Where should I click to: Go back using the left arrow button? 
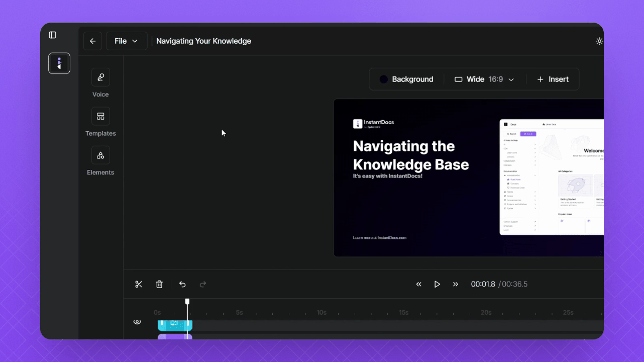click(92, 41)
